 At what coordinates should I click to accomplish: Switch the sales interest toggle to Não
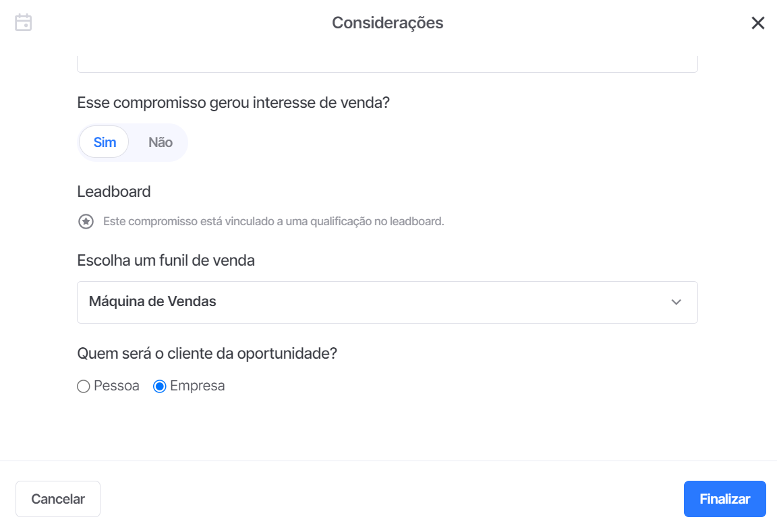pos(160,142)
